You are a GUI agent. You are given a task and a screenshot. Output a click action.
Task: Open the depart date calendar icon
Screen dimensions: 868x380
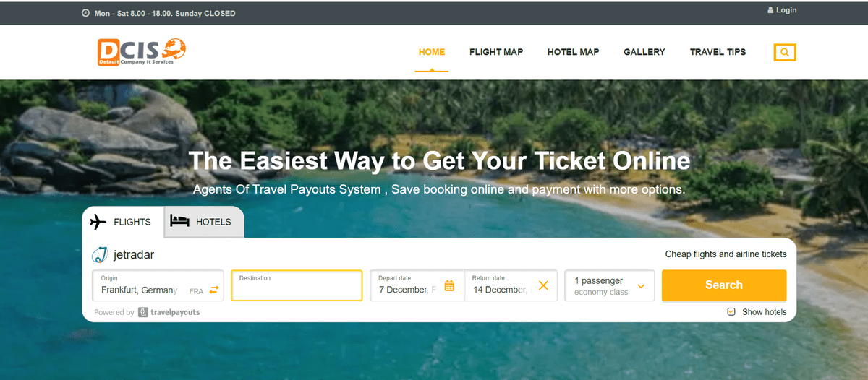click(x=449, y=285)
